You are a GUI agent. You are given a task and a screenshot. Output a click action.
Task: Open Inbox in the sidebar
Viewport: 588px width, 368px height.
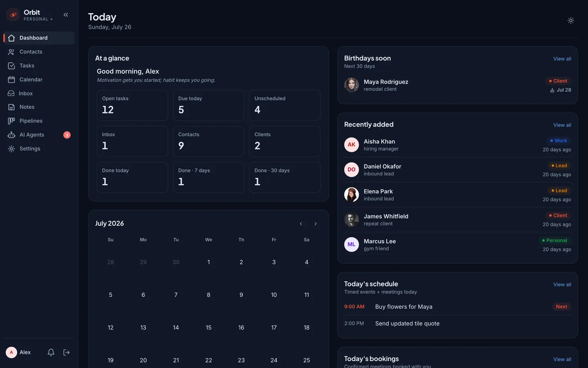(39, 94)
